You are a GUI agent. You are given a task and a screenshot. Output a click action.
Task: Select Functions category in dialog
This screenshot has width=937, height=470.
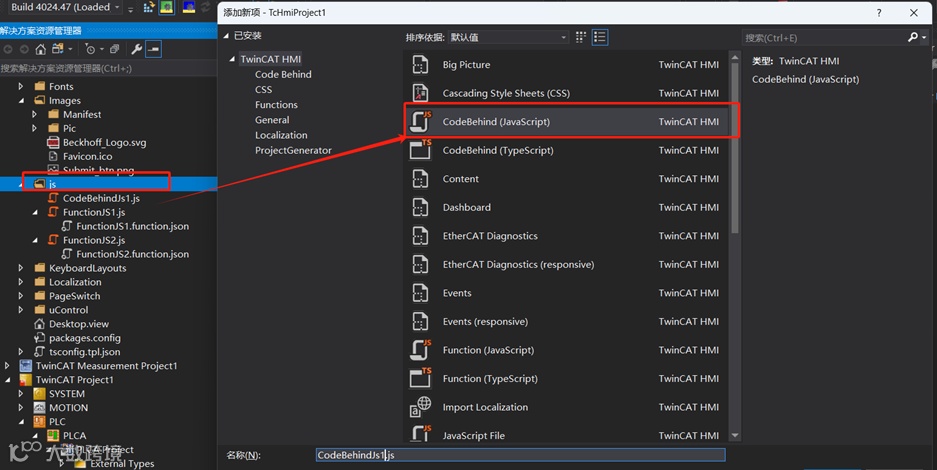coord(276,105)
